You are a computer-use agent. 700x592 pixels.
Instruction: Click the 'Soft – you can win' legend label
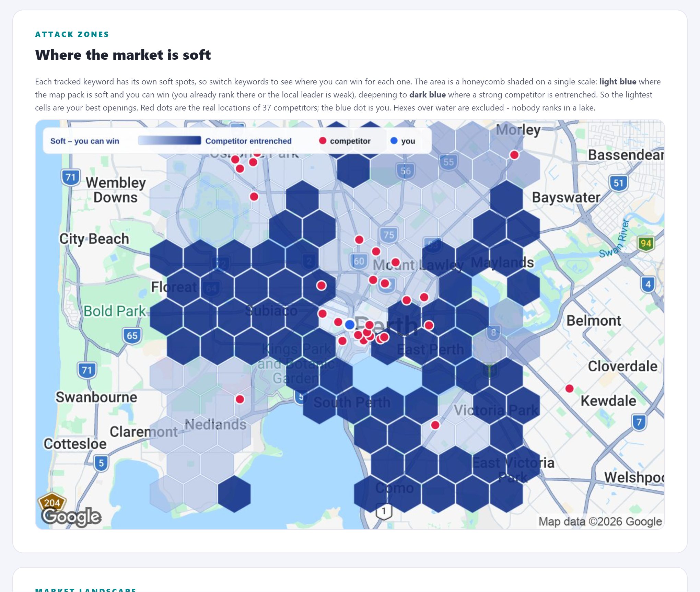click(x=85, y=141)
